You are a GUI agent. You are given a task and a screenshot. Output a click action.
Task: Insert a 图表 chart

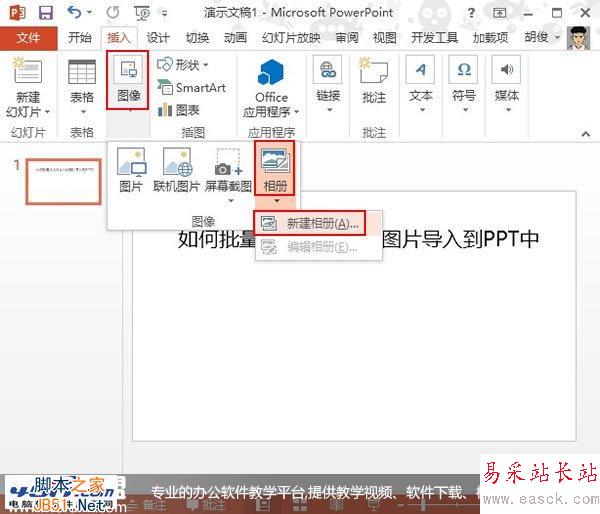point(178,110)
